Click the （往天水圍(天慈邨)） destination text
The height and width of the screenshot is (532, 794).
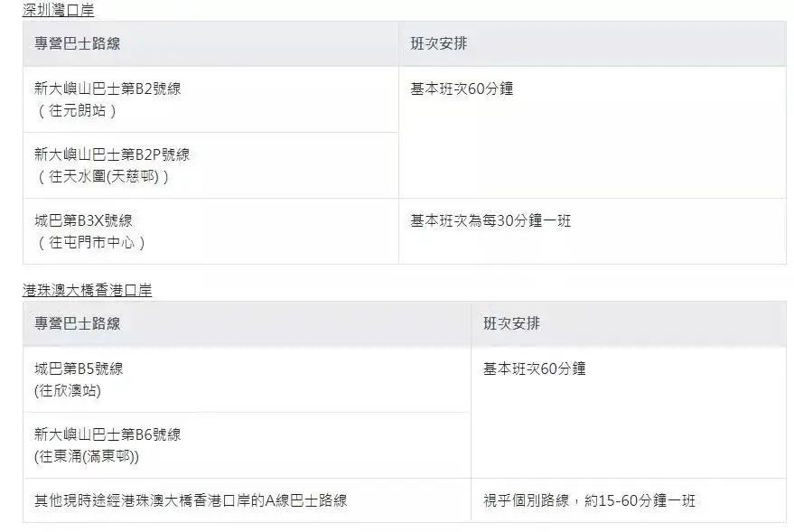[x=103, y=177]
